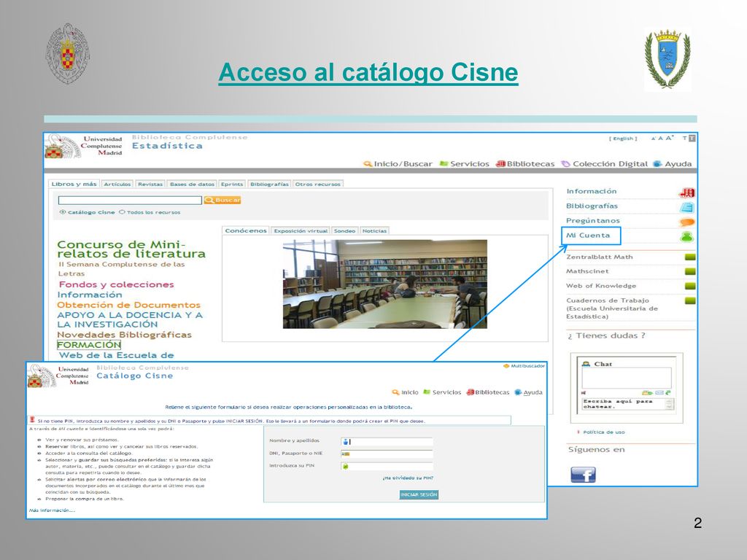
Task: Click the blue Bibliografías book icon
Action: (x=687, y=207)
